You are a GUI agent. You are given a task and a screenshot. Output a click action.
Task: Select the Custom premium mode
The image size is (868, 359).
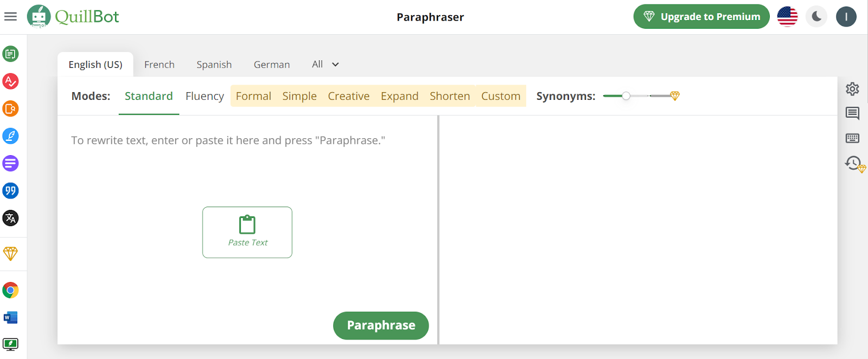point(501,96)
